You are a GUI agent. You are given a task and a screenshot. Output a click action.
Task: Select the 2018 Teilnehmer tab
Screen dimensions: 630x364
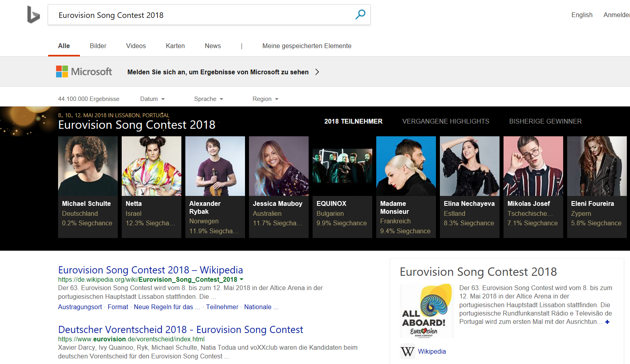pyautogui.click(x=353, y=121)
